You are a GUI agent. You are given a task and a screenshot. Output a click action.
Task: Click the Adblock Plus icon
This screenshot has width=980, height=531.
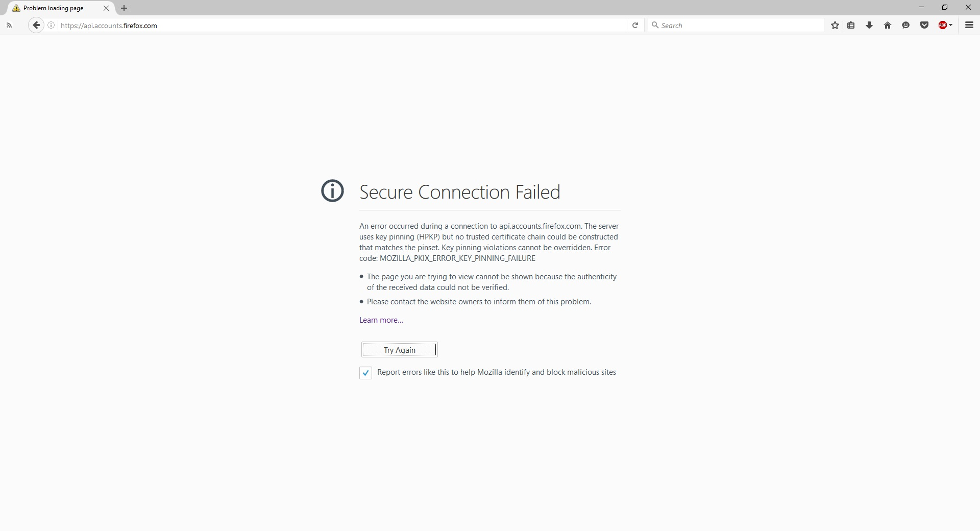942,25
